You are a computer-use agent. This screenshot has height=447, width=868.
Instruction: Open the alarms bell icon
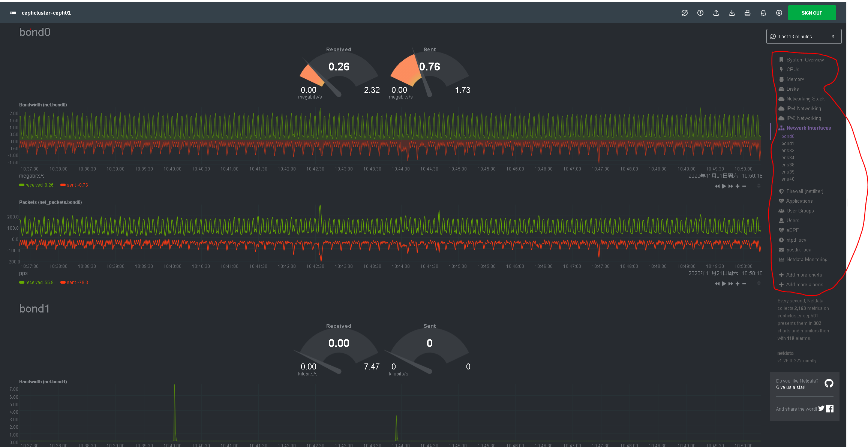[763, 12]
